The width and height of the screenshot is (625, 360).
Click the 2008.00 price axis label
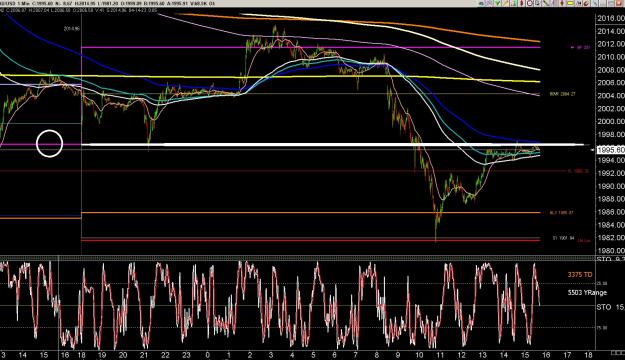click(610, 70)
